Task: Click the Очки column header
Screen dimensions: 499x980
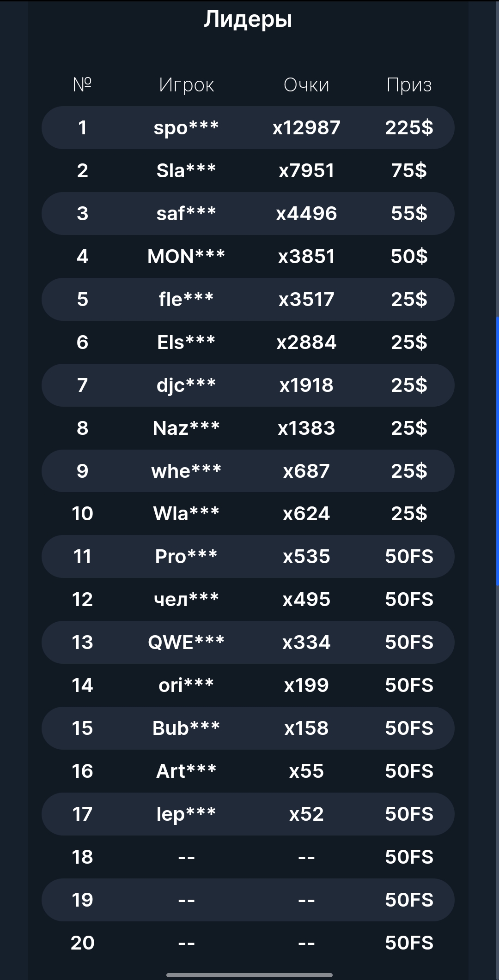Action: pos(306,85)
